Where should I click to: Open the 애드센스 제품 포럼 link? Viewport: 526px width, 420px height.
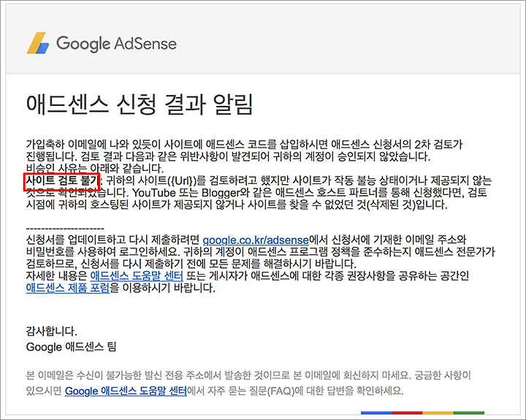(68, 288)
